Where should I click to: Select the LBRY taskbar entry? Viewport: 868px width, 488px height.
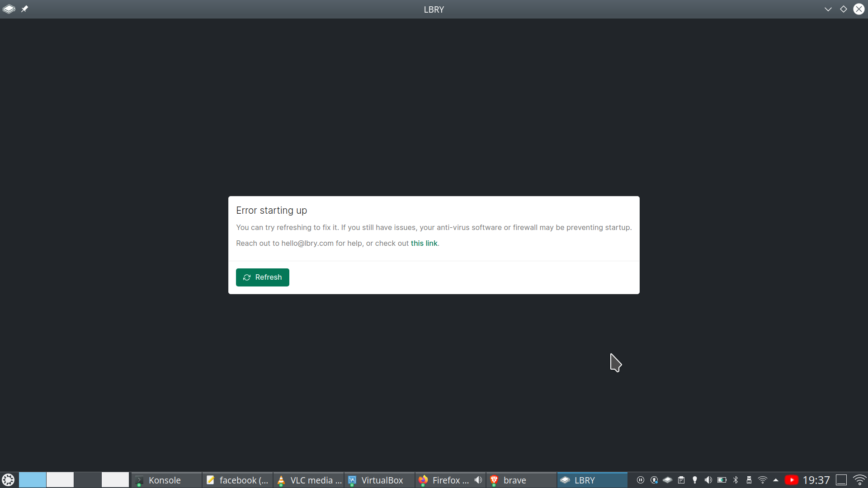click(593, 480)
